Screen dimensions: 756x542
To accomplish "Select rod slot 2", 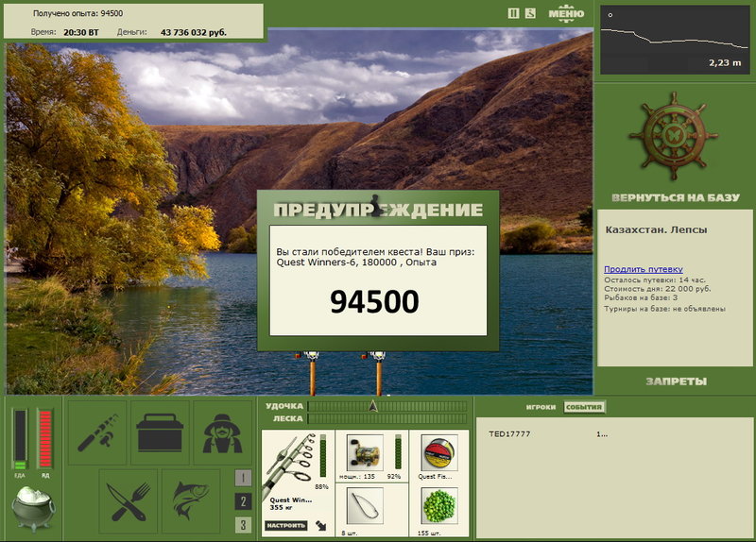I will click(243, 501).
